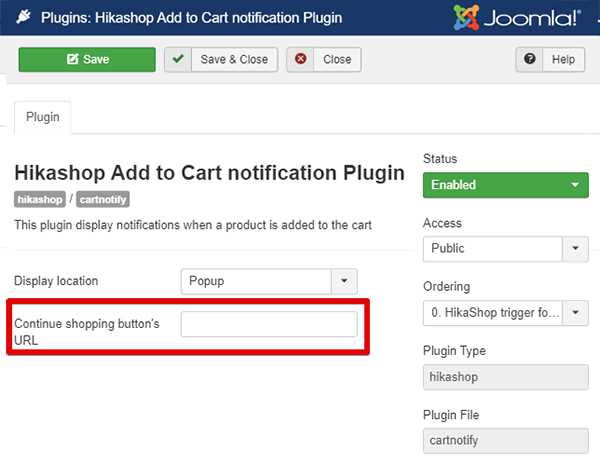Click the cartnotify tag badge
Image resolution: width=600 pixels, height=463 pixels.
pos(103,199)
